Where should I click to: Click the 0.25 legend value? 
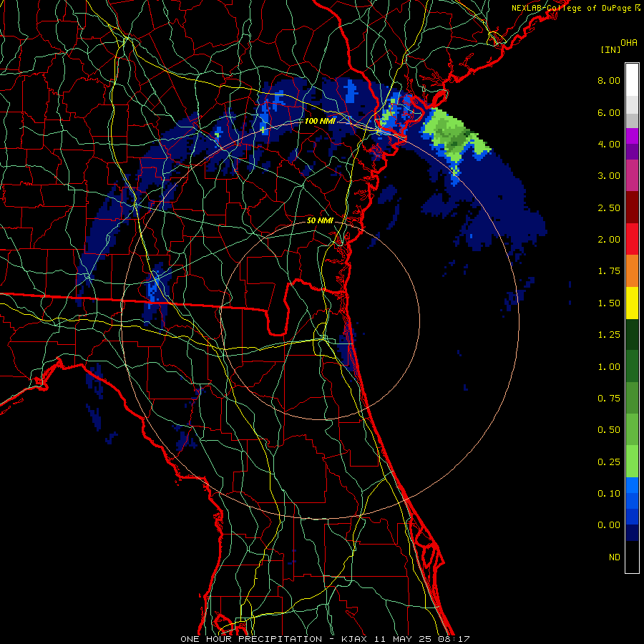(x=609, y=462)
